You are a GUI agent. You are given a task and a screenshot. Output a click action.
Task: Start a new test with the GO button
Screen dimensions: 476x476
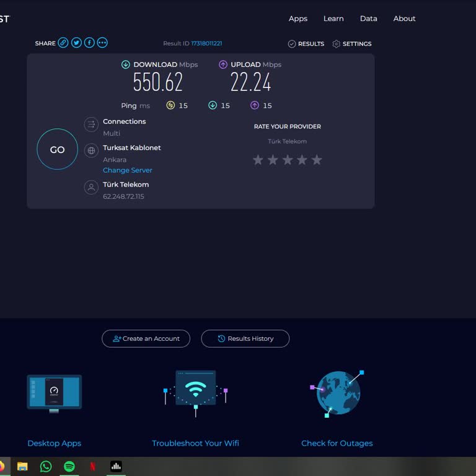pyautogui.click(x=57, y=149)
